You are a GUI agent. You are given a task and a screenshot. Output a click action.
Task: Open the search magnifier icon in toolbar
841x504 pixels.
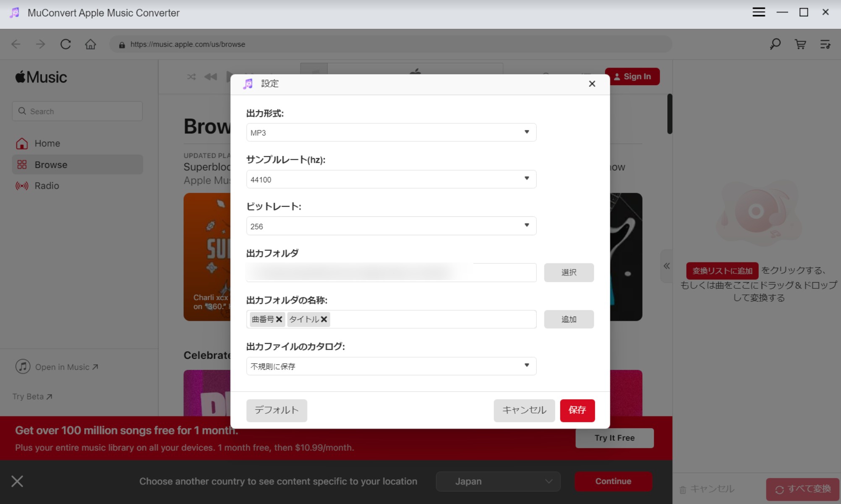[775, 44]
